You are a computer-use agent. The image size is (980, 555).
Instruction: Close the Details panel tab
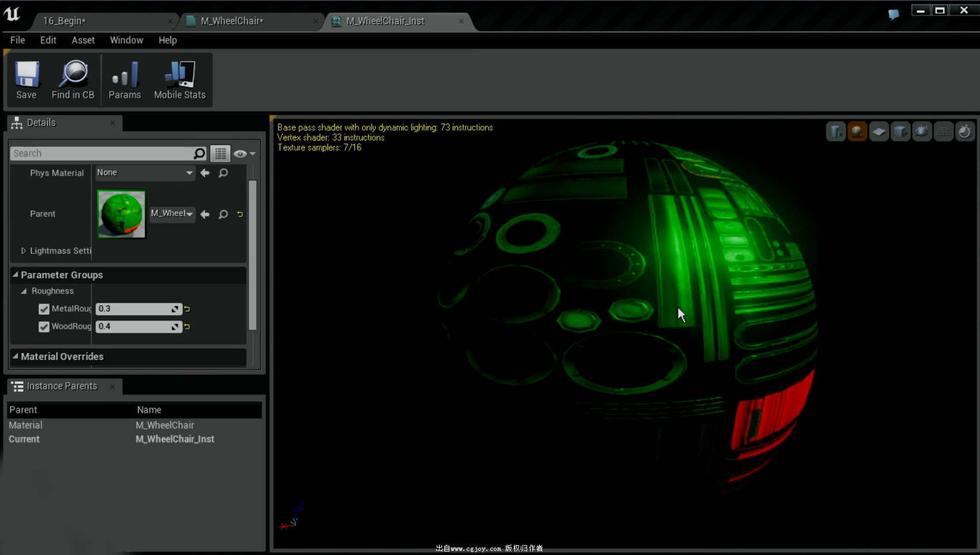tap(113, 123)
